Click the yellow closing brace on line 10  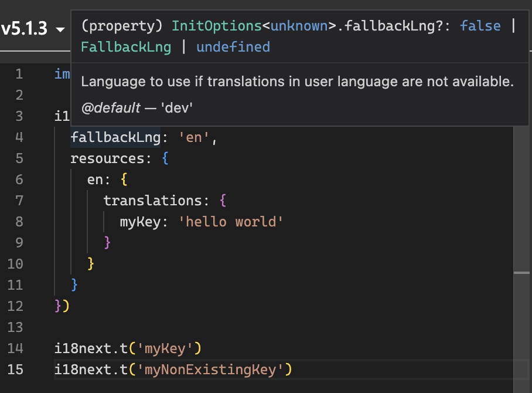point(91,263)
